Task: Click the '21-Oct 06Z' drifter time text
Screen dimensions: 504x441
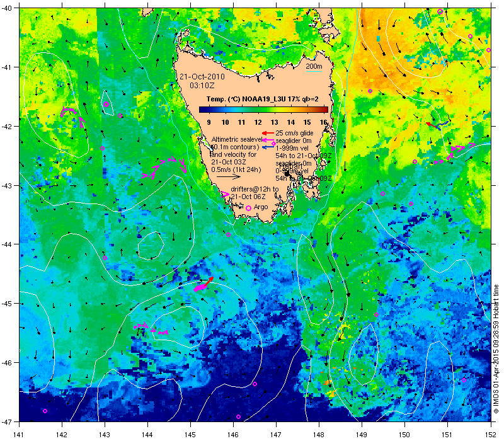Action: [x=248, y=197]
